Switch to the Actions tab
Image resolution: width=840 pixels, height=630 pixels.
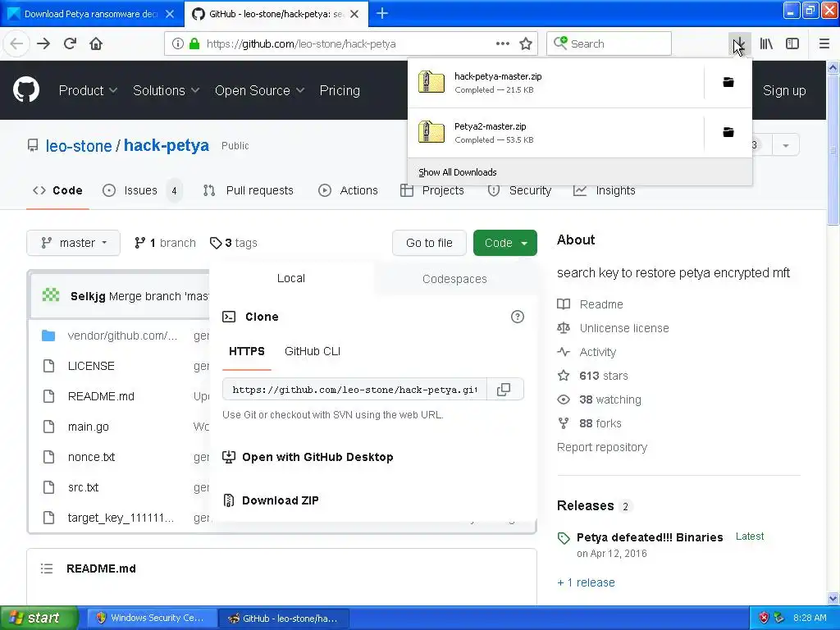tap(348, 190)
